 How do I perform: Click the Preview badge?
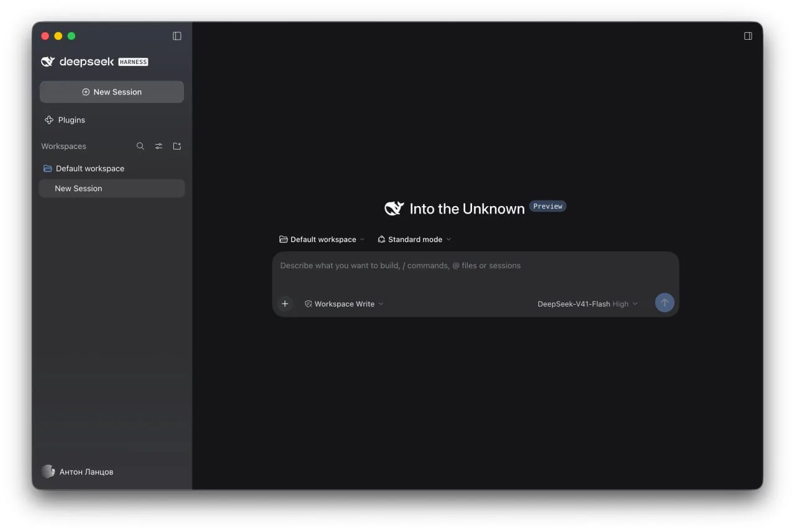tap(548, 206)
